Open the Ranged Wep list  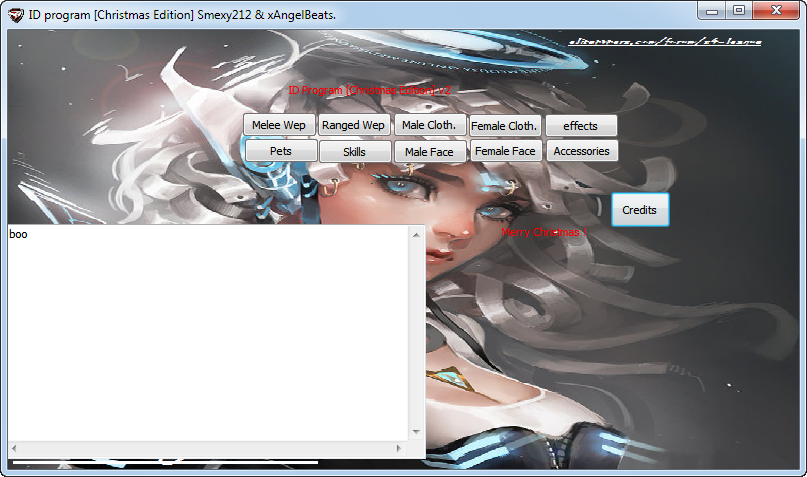pyautogui.click(x=354, y=125)
